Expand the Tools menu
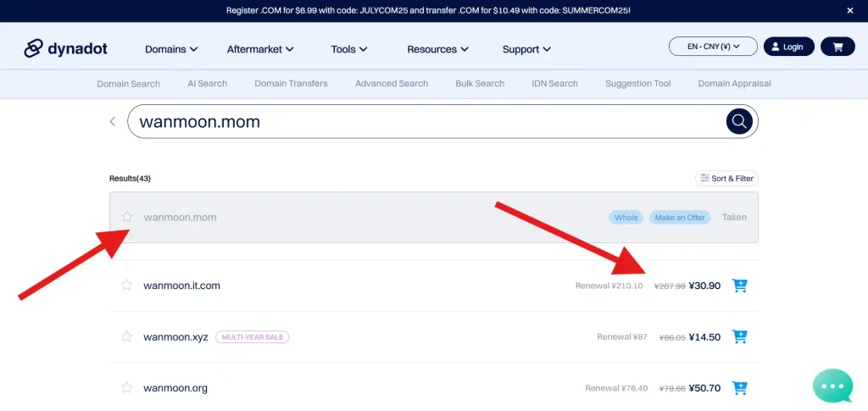Viewport: 868px width, 411px height. point(348,49)
